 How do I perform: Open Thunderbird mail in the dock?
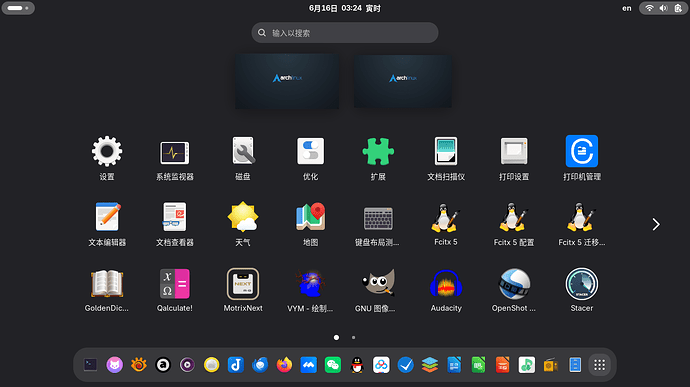(260, 365)
